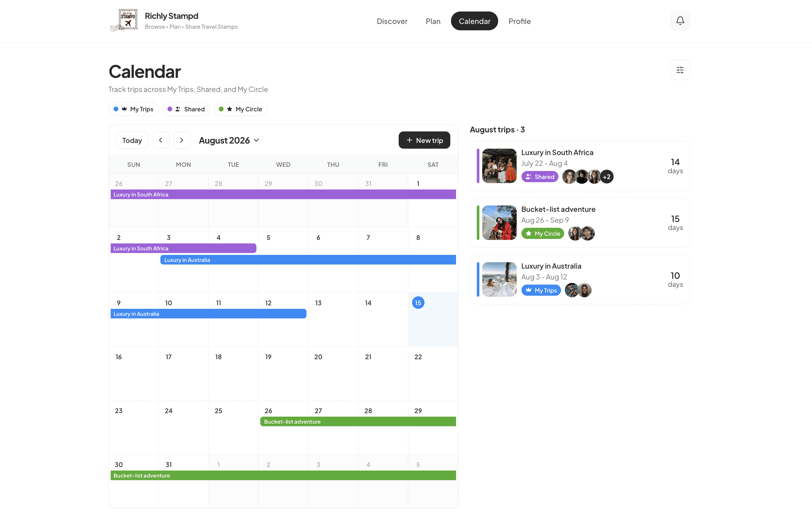Toggle the My Circle filter chip
Viewport: 812px width, 527px height.
[x=240, y=109]
